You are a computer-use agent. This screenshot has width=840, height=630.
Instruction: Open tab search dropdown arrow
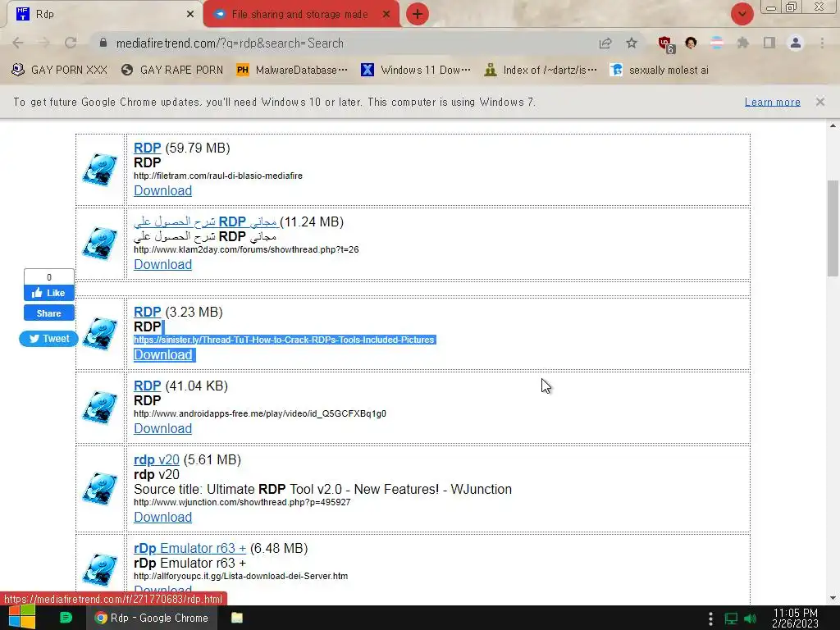742,14
